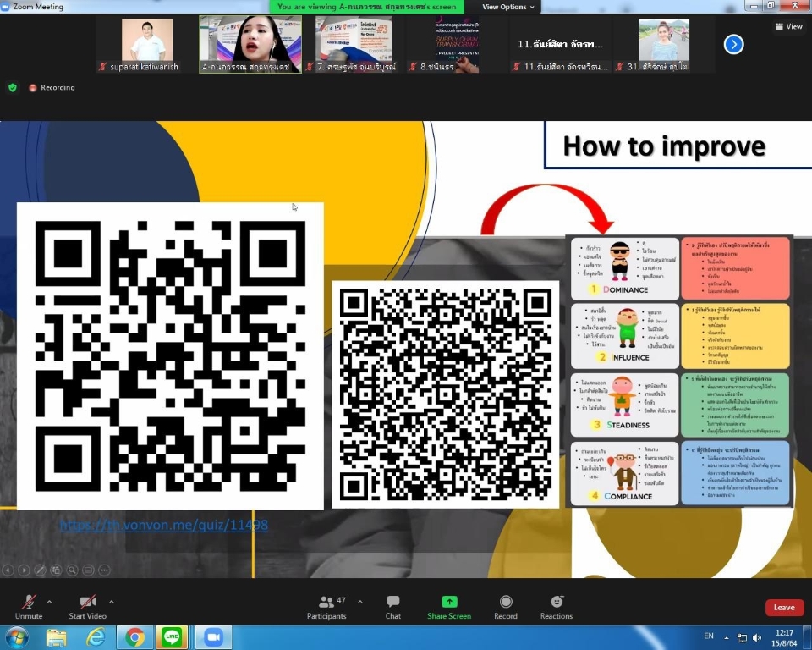This screenshot has height=650, width=812.
Task: Click the Compliance card in the chart
Action: click(x=624, y=473)
